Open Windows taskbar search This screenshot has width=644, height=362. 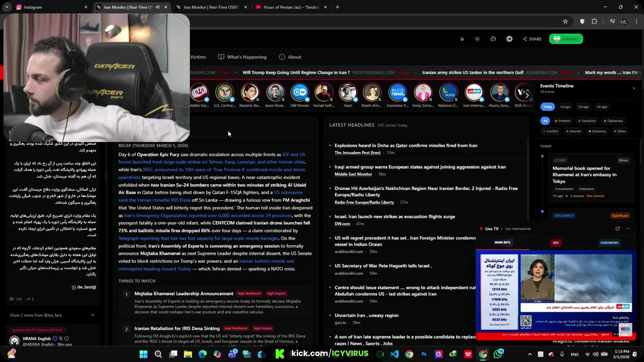(158, 354)
